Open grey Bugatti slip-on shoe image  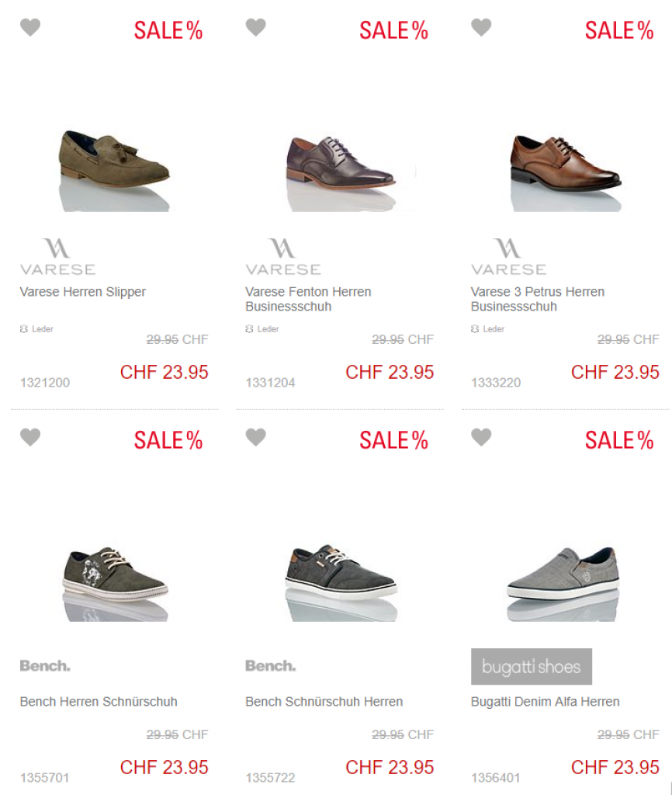coord(563,573)
